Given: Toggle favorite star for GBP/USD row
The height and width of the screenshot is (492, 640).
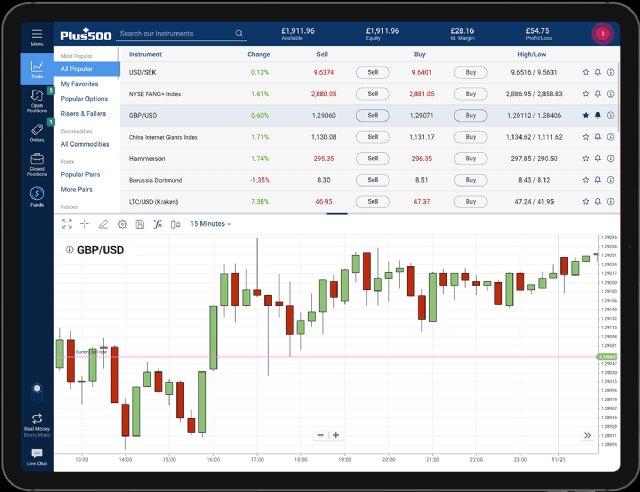Looking at the screenshot, I should point(586,115).
